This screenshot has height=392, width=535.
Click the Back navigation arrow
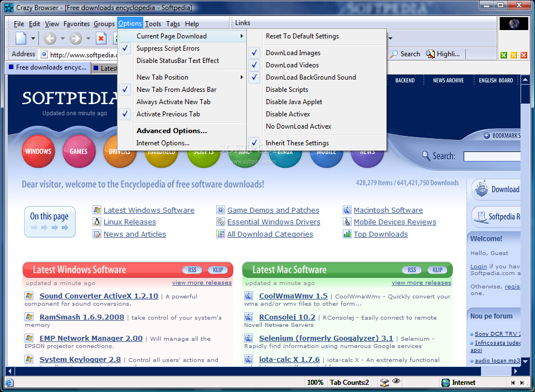50,38
